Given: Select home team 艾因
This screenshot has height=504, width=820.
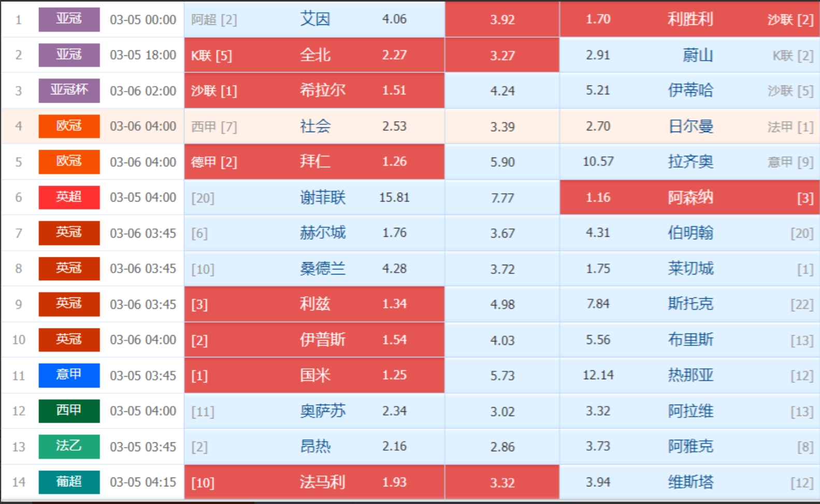Looking at the screenshot, I should 315,19.
